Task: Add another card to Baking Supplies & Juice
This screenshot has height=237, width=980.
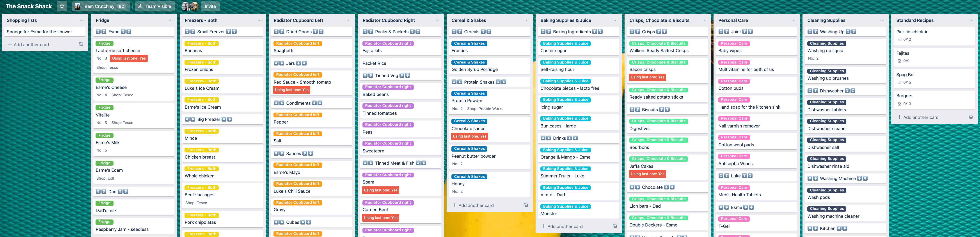Action: (x=562, y=226)
